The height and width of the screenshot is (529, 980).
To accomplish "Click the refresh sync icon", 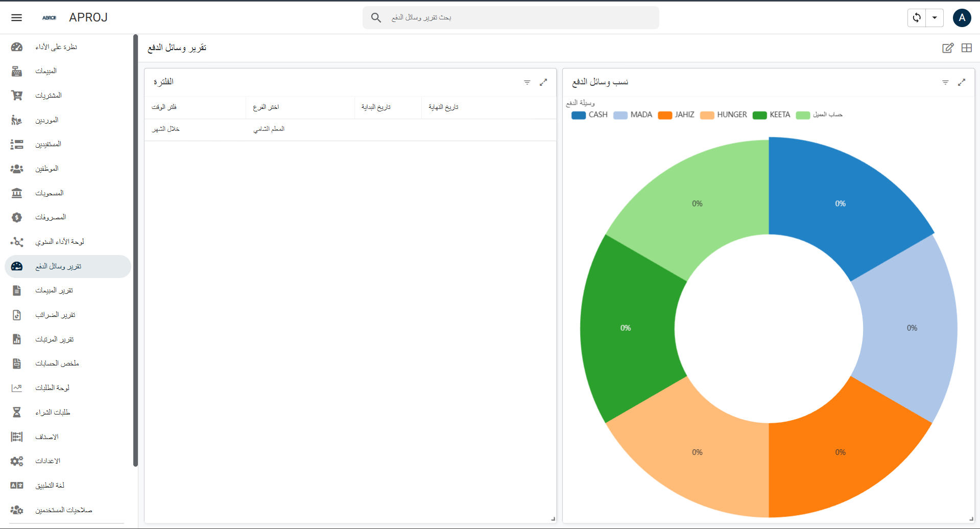I will 917,17.
